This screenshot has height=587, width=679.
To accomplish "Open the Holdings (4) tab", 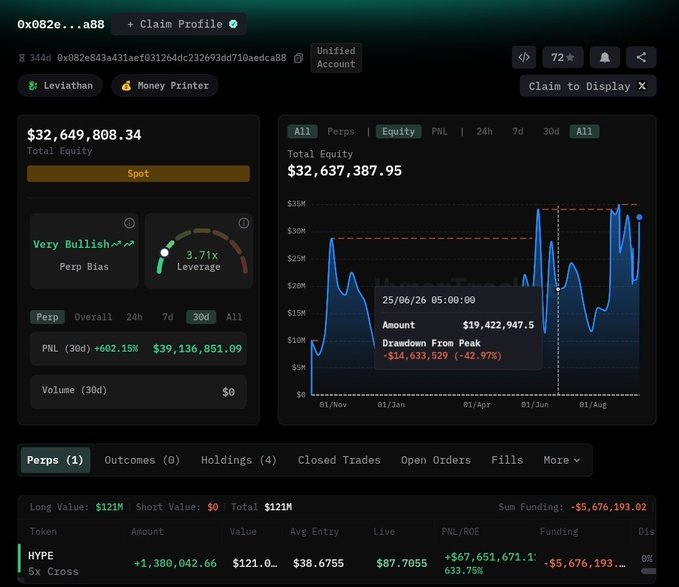I will click(x=239, y=460).
